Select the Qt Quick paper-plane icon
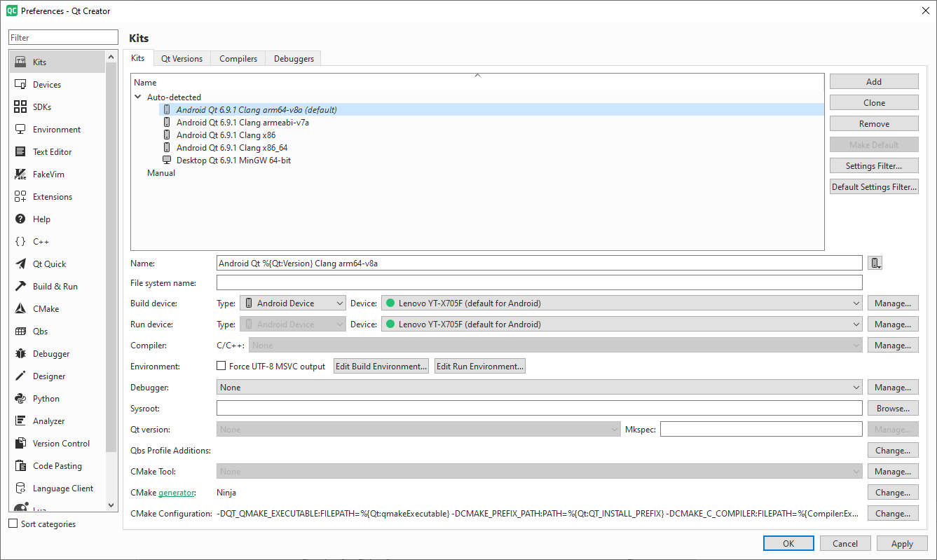The image size is (937, 560). click(20, 264)
